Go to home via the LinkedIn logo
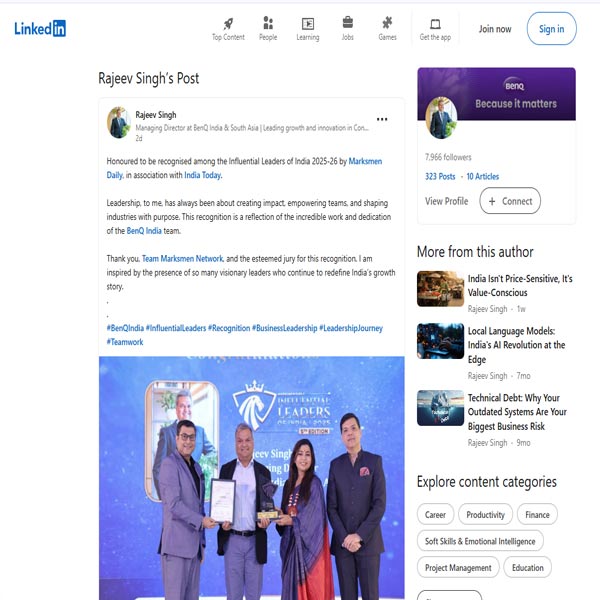Screen dimensions: 600x600 [40, 28]
